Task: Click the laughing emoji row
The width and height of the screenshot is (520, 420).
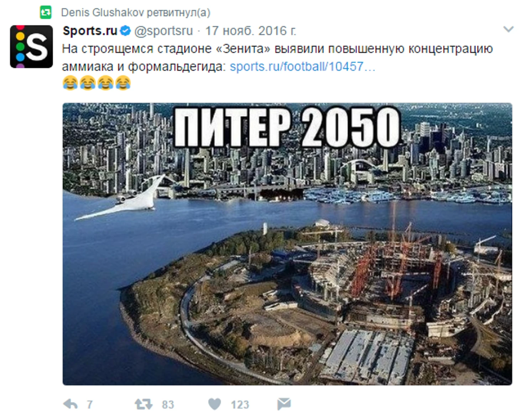Action: coord(97,83)
